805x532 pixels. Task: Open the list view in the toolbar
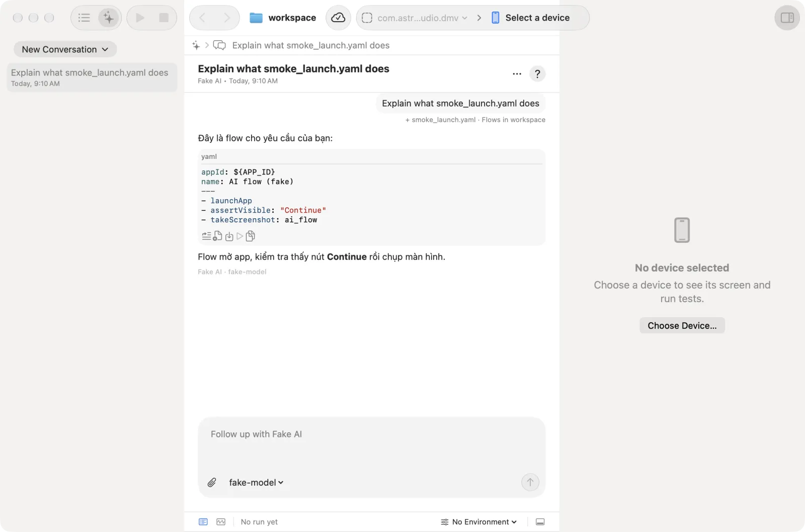[84, 18]
